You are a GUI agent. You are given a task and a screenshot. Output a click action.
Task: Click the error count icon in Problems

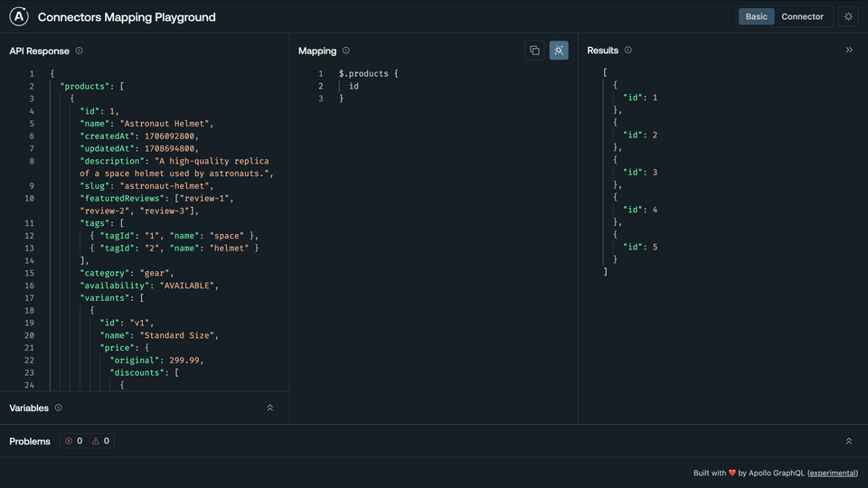click(69, 441)
